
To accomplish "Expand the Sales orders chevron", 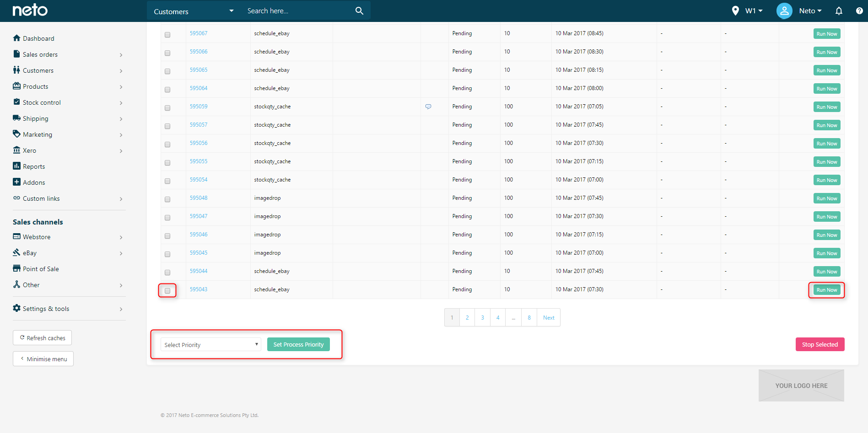I will click(x=121, y=55).
